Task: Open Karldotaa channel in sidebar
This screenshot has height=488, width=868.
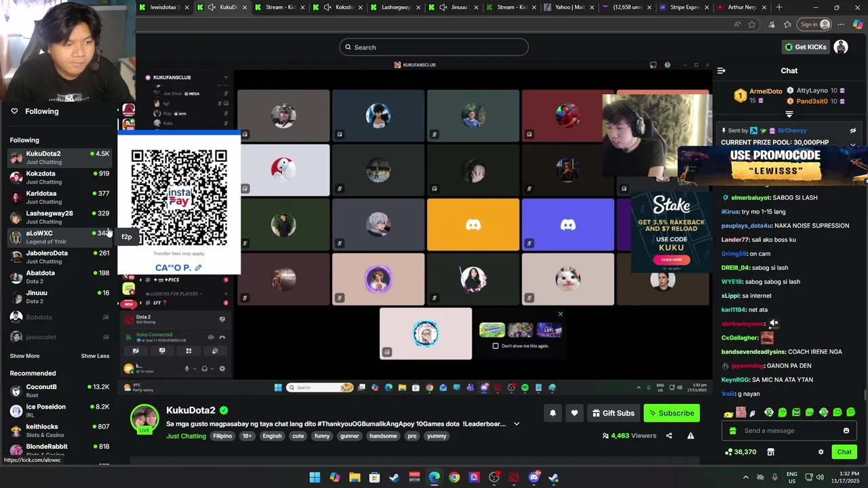Action: click(x=59, y=197)
